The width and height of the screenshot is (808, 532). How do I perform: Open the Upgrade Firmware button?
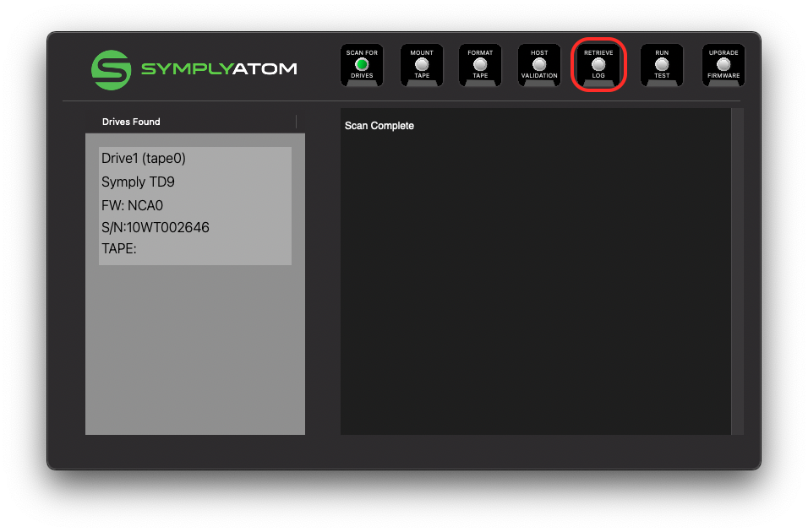[x=723, y=65]
